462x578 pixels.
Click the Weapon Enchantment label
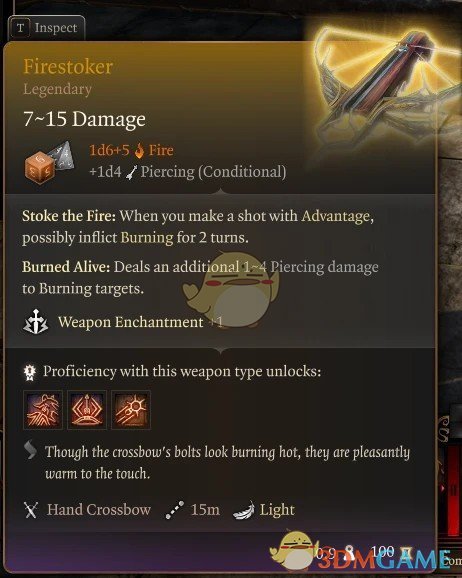(x=131, y=322)
